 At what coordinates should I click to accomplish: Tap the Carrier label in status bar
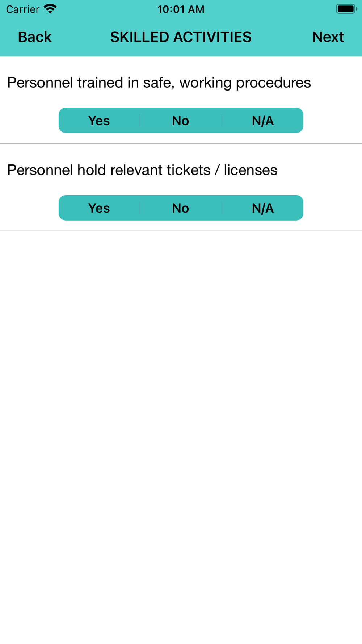click(x=22, y=9)
